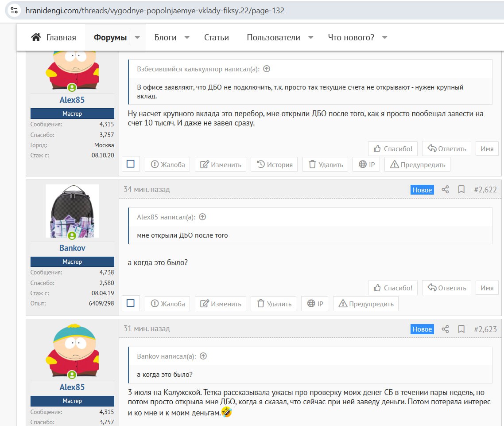Open the Bankov username profile link
Image resolution: width=504 pixels, height=426 pixels.
pos(72,248)
